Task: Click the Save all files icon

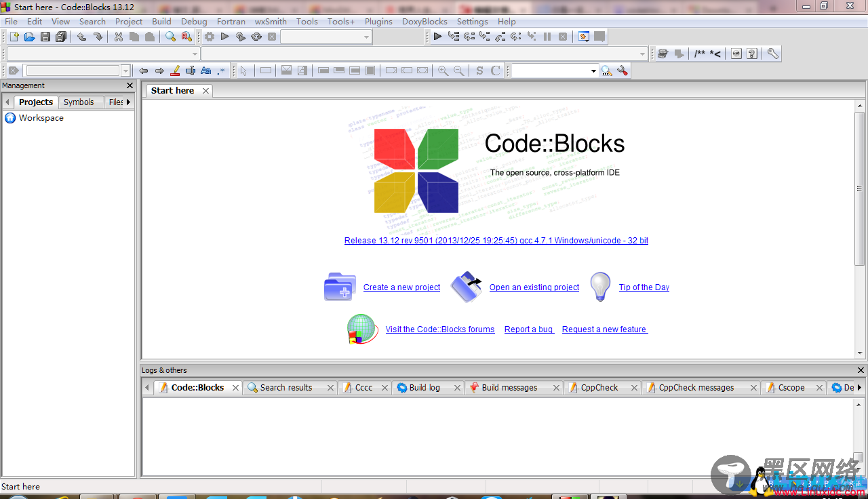Action: point(61,37)
